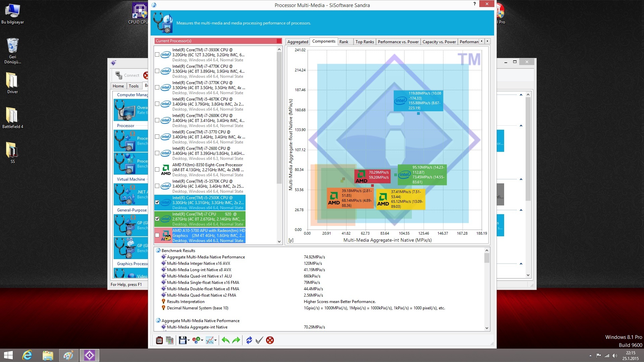This screenshot has width=644, height=362.
Task: Open the chart view dropdown arrow
Action: tap(216, 341)
